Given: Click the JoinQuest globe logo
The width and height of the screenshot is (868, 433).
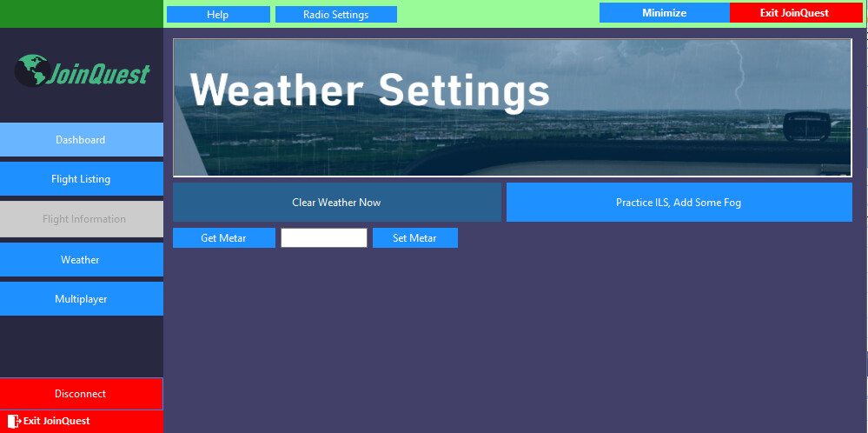Looking at the screenshot, I should tap(82, 71).
